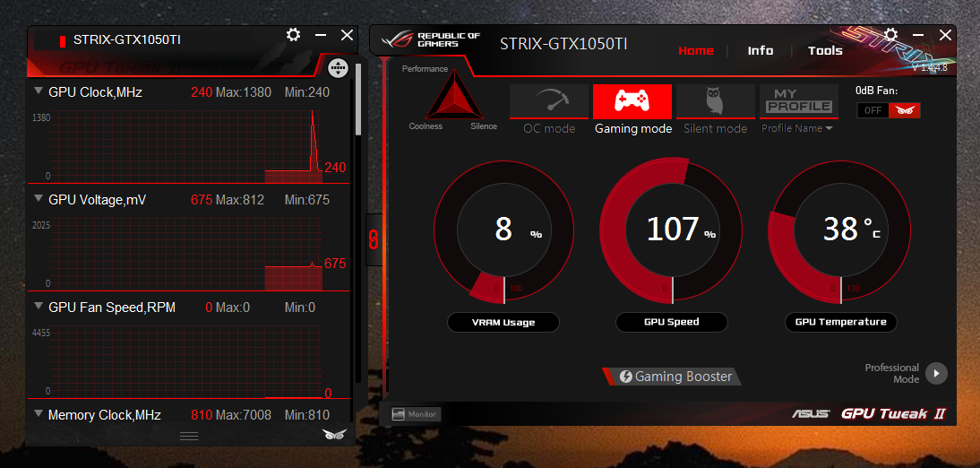This screenshot has height=468, width=980.
Task: Select OC mode speedometer icon
Action: [x=549, y=101]
